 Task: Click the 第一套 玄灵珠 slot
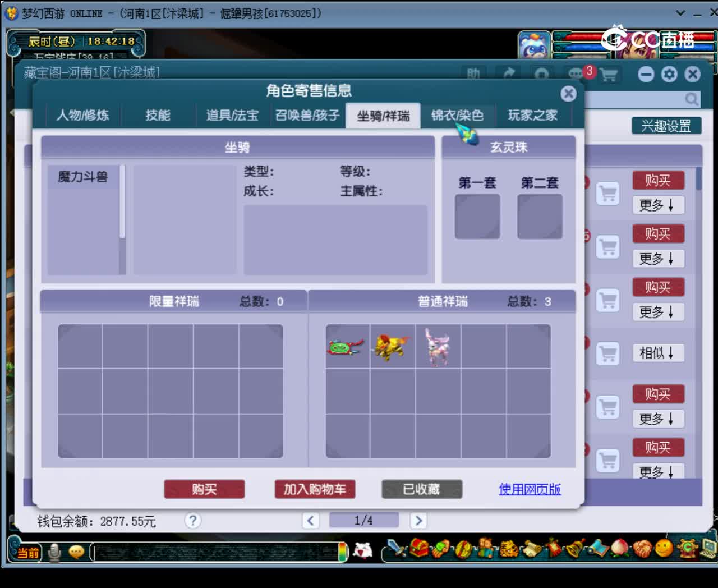pyautogui.click(x=477, y=217)
